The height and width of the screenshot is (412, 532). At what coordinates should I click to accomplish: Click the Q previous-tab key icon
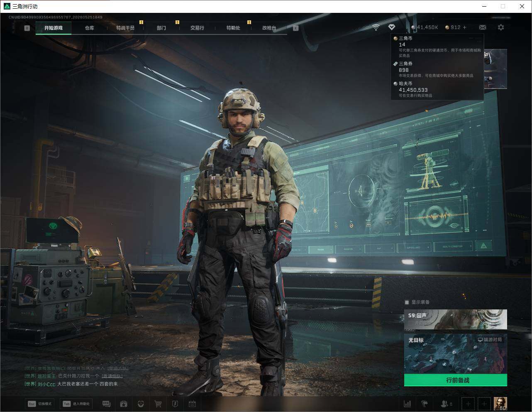tap(27, 28)
